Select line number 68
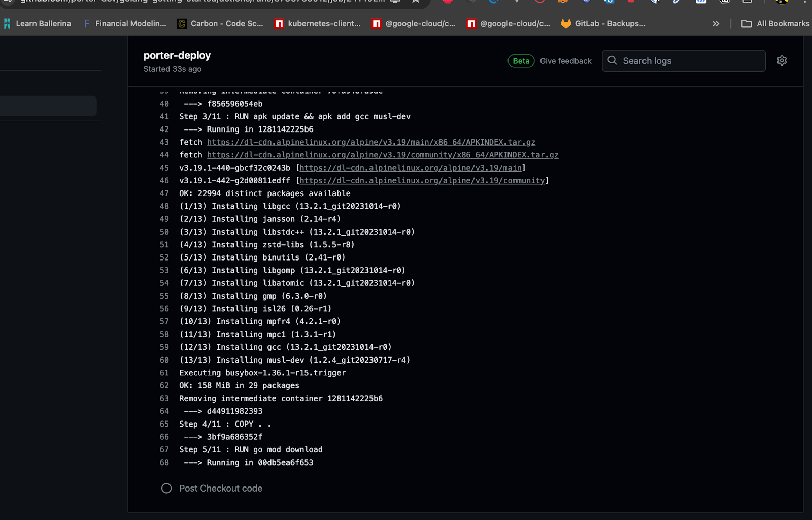 164,463
